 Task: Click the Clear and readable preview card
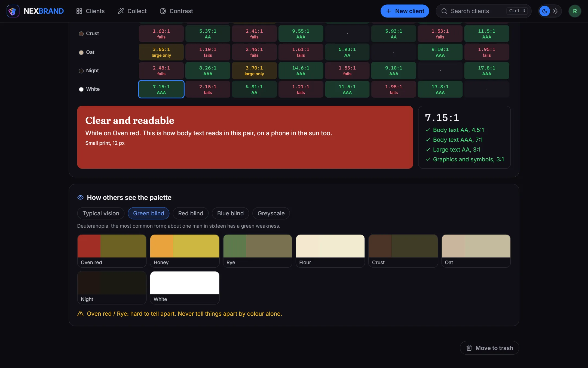[x=245, y=137]
